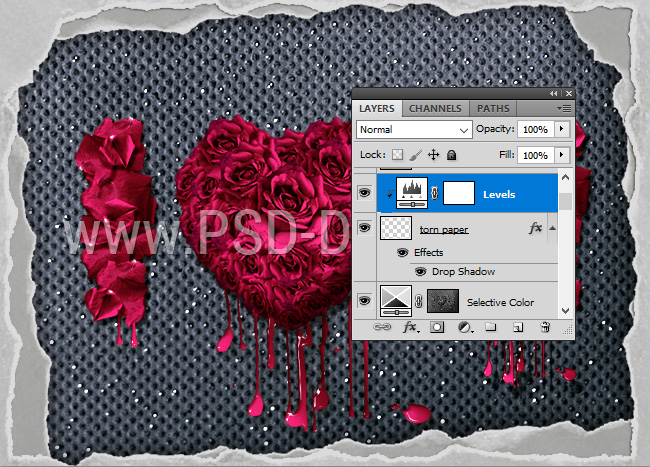The width and height of the screenshot is (650, 467).
Task: Select the Selective Color layer mask
Action: click(443, 301)
